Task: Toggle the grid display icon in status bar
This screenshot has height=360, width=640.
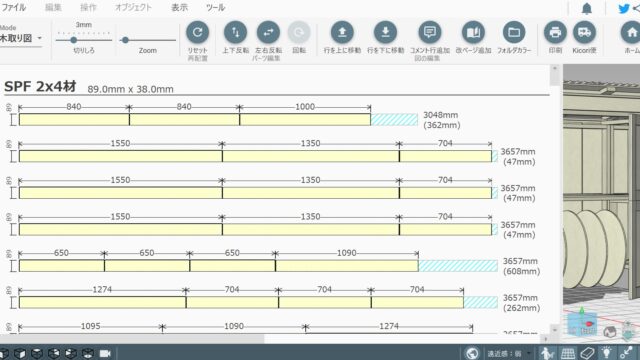Action: (x=567, y=353)
